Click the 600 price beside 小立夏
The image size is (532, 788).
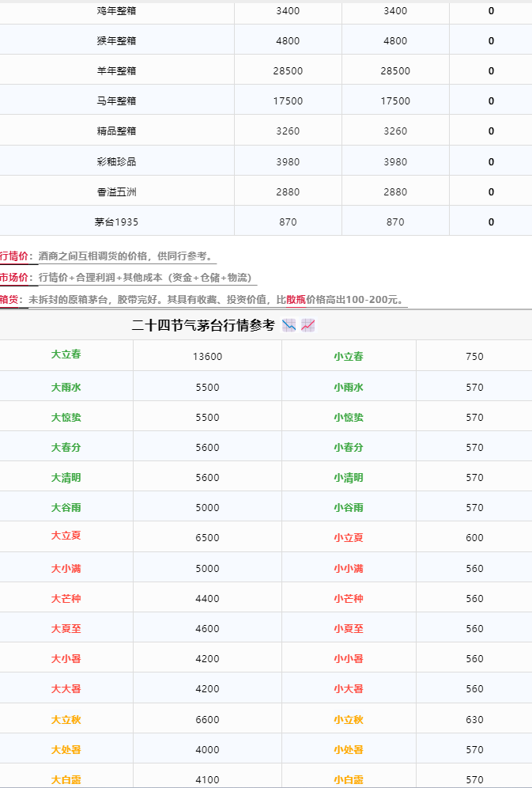tap(474, 538)
